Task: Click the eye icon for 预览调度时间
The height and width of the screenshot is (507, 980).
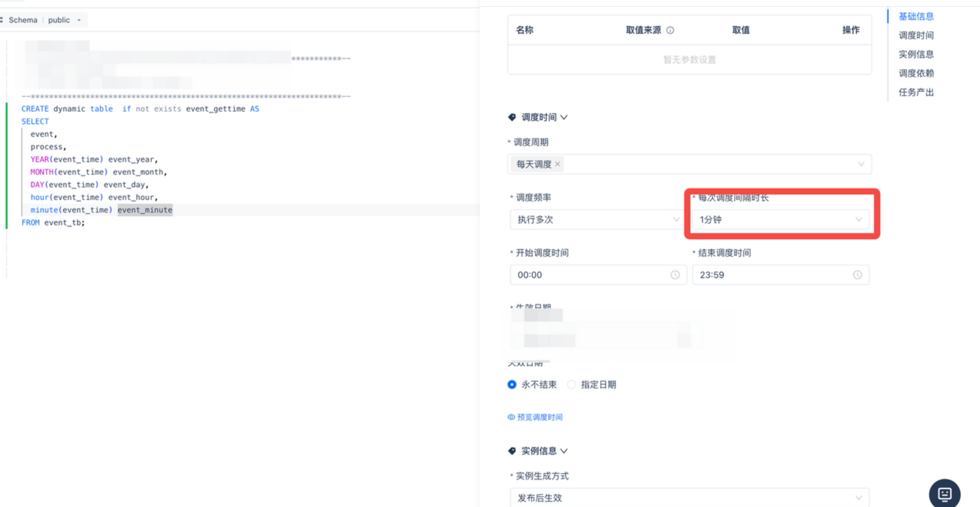Action: [511, 417]
